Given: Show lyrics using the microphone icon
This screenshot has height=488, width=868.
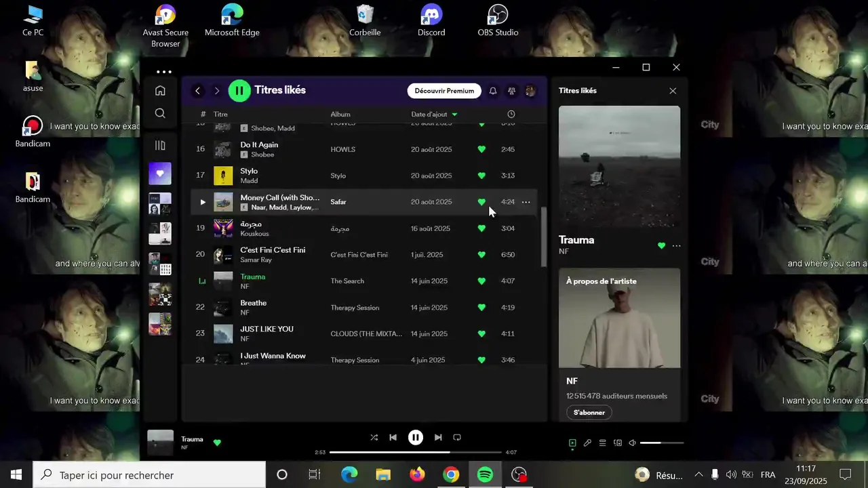Looking at the screenshot, I should tap(587, 443).
